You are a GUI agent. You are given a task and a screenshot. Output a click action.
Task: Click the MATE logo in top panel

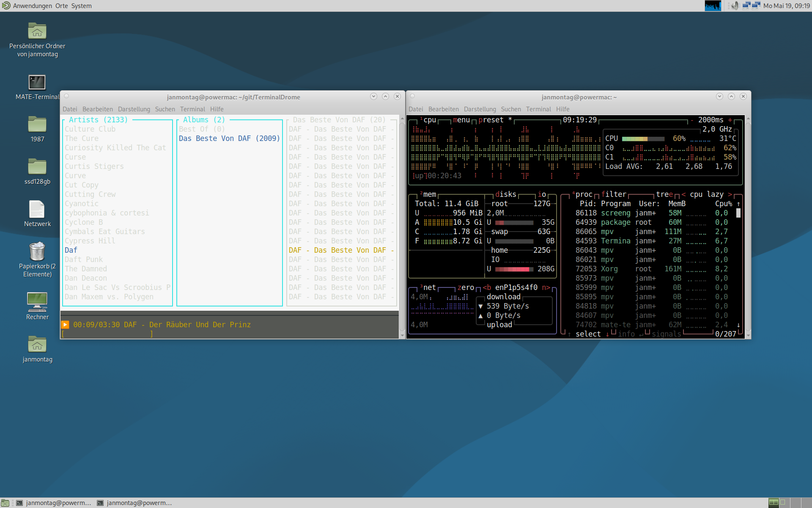[6, 6]
